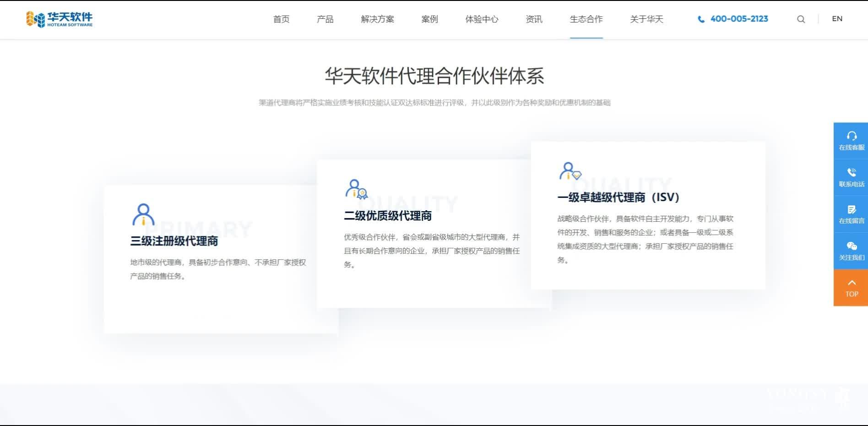The height and width of the screenshot is (426, 868).
Task: Click the subtitle starting with 渠道代理商将严格实施
Action: tap(434, 103)
